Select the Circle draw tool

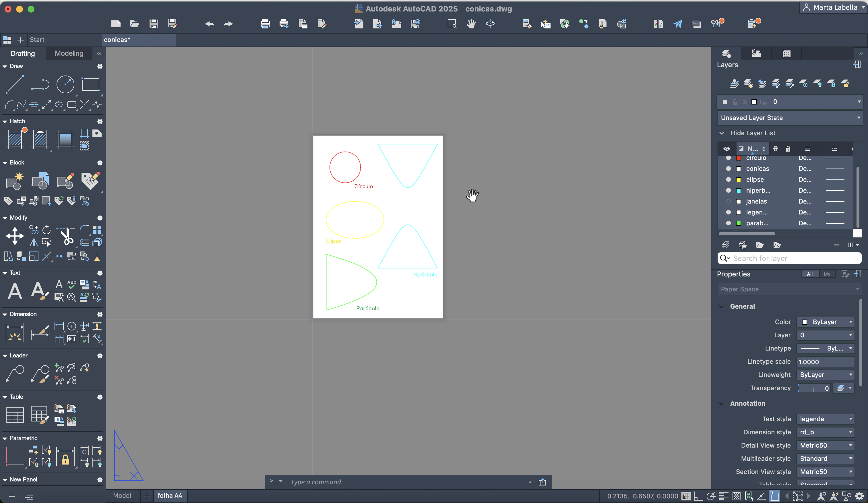tap(65, 84)
